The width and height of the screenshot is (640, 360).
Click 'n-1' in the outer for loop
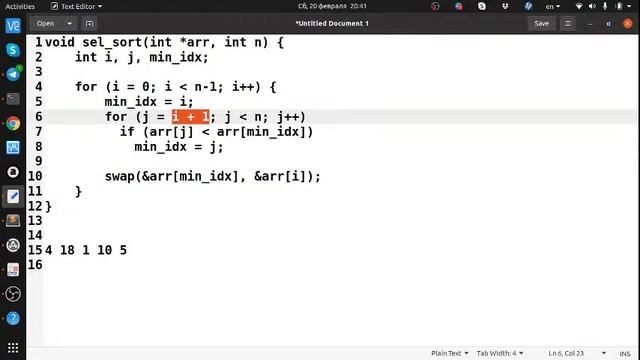pos(205,87)
